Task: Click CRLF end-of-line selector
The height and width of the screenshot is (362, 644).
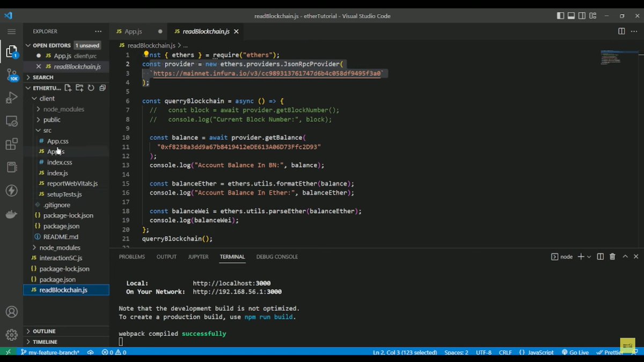Action: coord(506,352)
